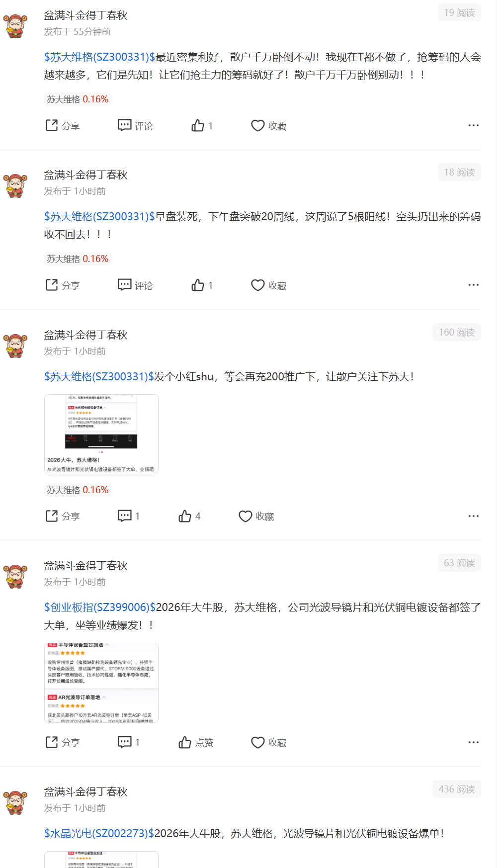
Task: Toggle 收藏 on the 小红shu post
Action: click(x=256, y=517)
